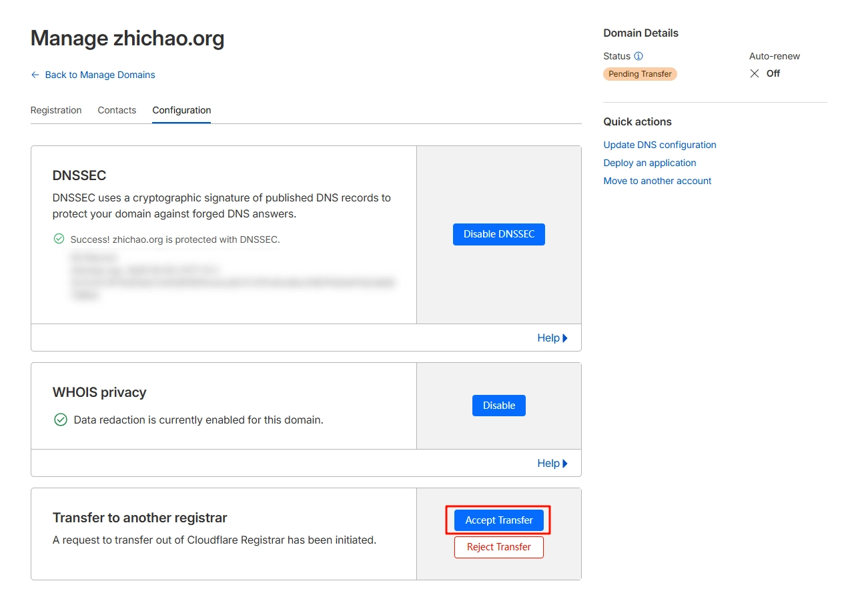The width and height of the screenshot is (868, 595).
Task: Switch to the Registration tab
Action: pos(56,111)
